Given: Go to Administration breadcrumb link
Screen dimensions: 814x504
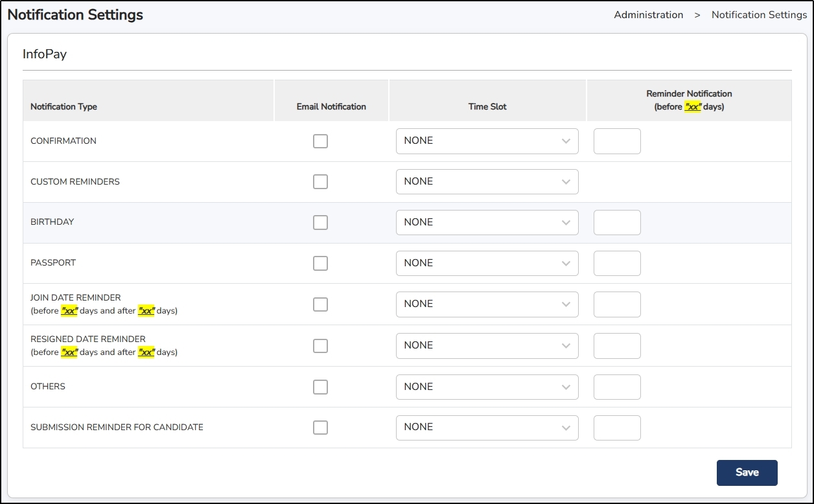Looking at the screenshot, I should click(x=648, y=15).
